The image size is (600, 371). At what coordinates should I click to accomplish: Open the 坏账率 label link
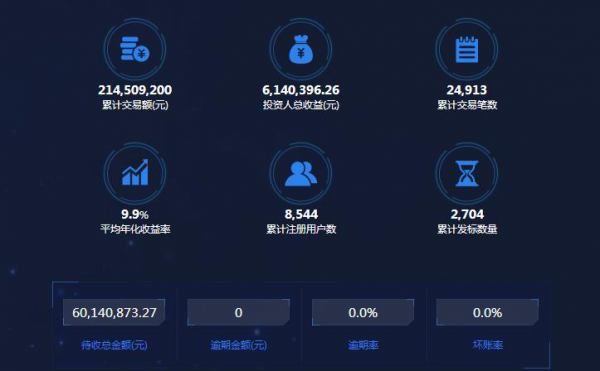tap(488, 345)
